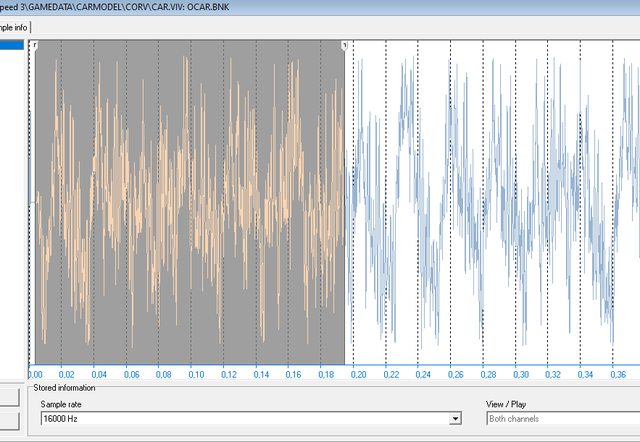This screenshot has height=442, width=640.
Task: Click the upper button left of Stored information
Action: (9, 397)
